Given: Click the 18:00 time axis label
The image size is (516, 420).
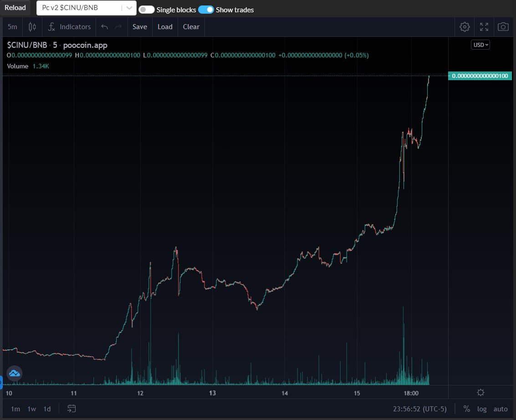Looking at the screenshot, I should [411, 393].
